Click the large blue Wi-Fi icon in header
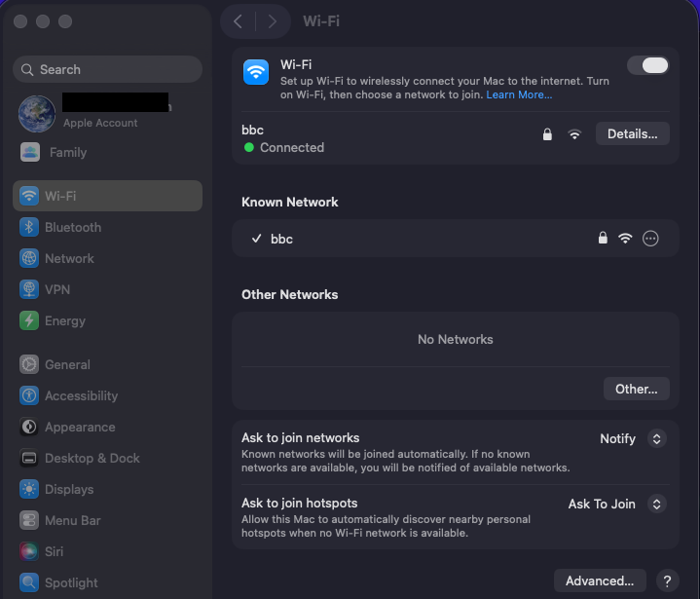Screen dimensions: 700x599 [256, 72]
